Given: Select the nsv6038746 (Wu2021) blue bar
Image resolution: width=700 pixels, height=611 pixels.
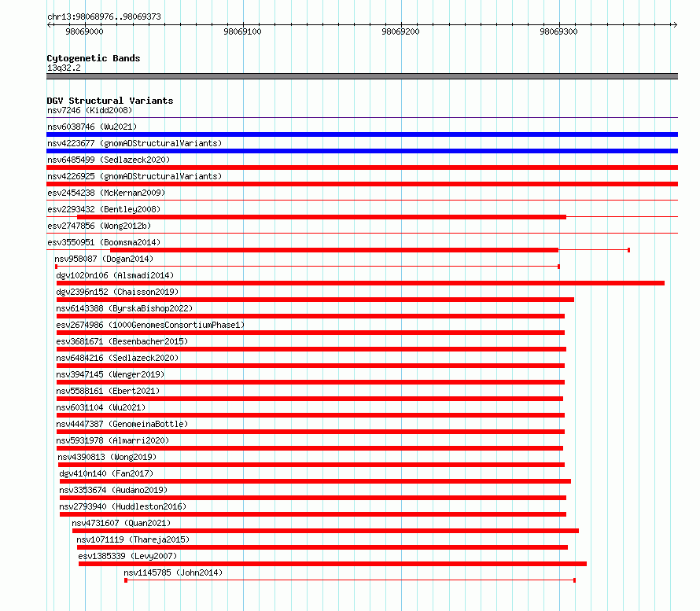Looking at the screenshot, I should pyautogui.click(x=362, y=134).
